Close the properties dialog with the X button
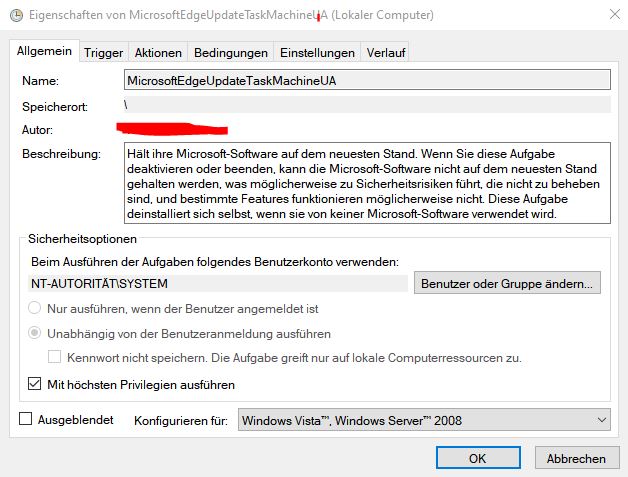 615,14
